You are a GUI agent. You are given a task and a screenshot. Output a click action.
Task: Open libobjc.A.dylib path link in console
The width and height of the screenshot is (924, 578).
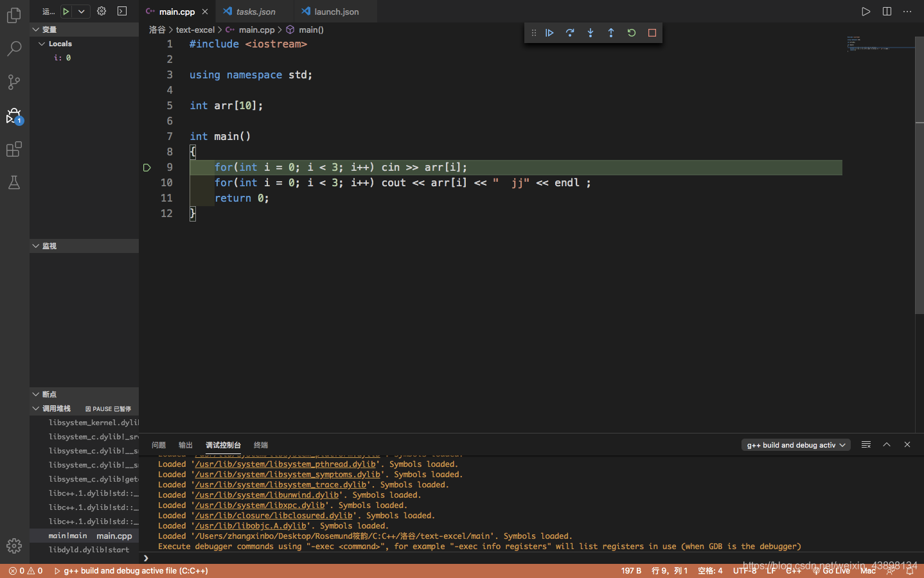pyautogui.click(x=251, y=526)
